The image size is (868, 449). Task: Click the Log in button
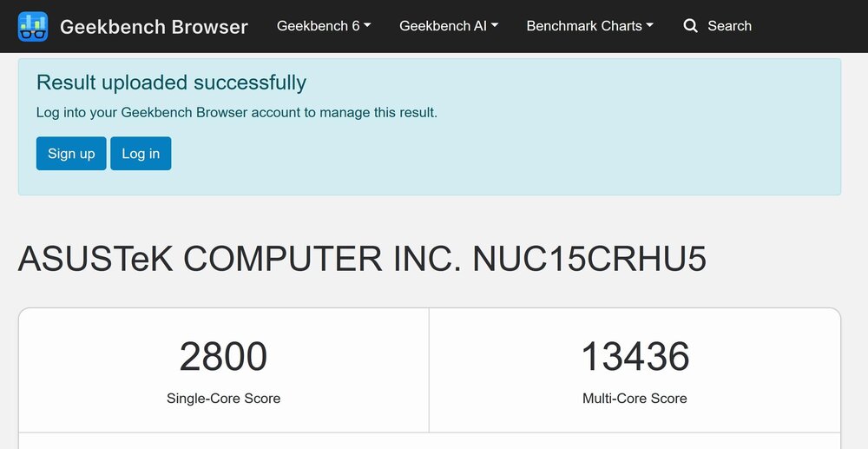[x=141, y=154]
